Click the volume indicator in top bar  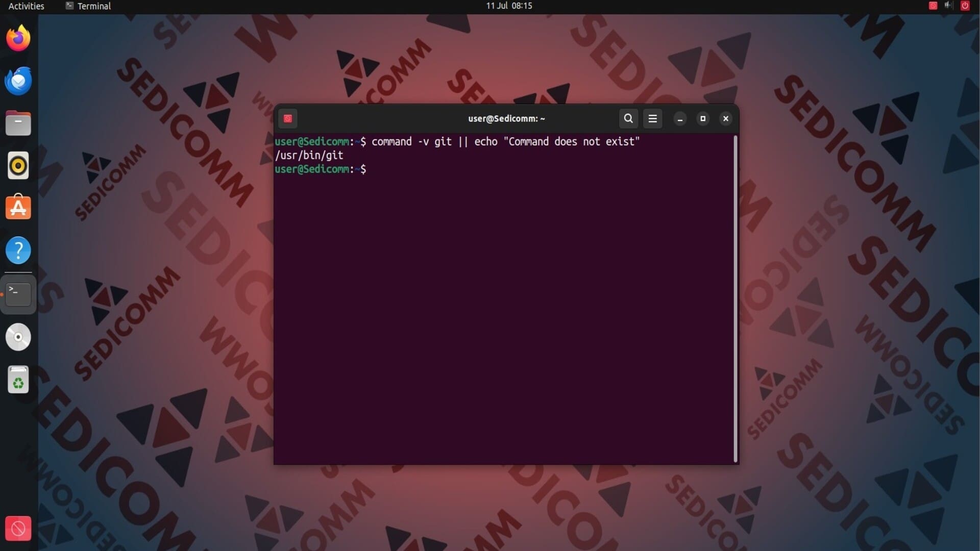tap(948, 6)
